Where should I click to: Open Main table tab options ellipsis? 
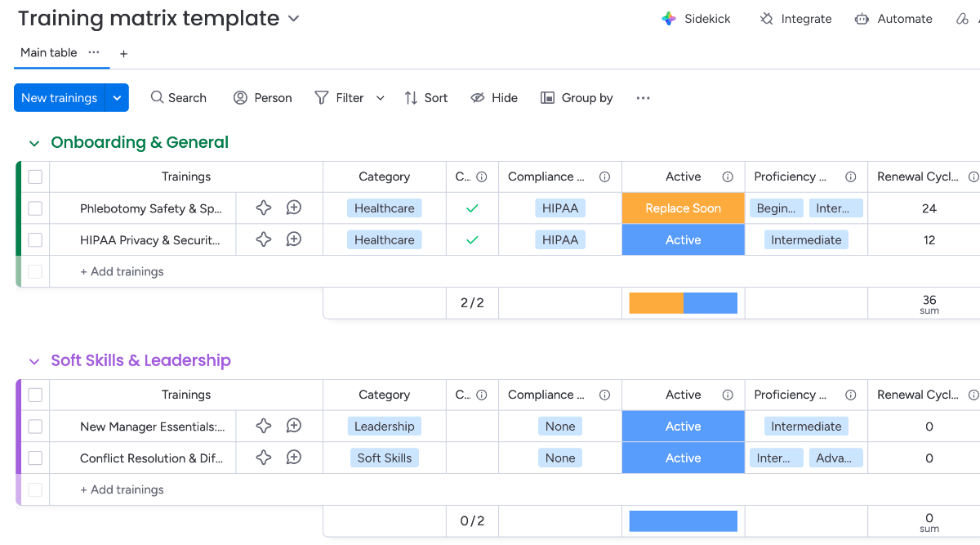94,52
